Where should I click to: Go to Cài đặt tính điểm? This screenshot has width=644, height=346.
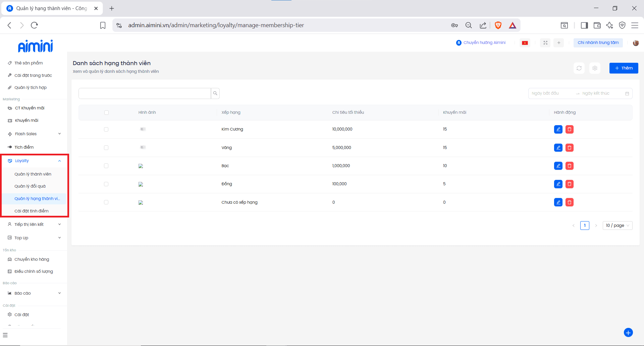32,211
